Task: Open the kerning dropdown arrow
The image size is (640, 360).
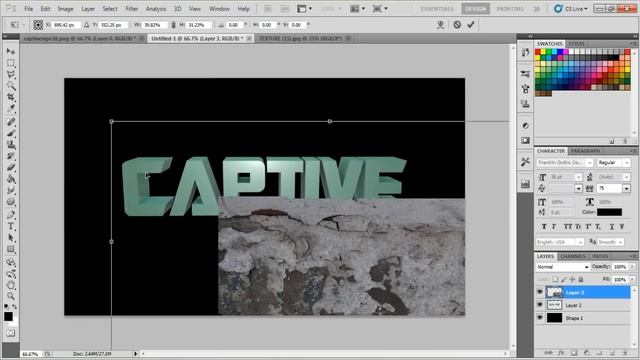Action: click(579, 188)
